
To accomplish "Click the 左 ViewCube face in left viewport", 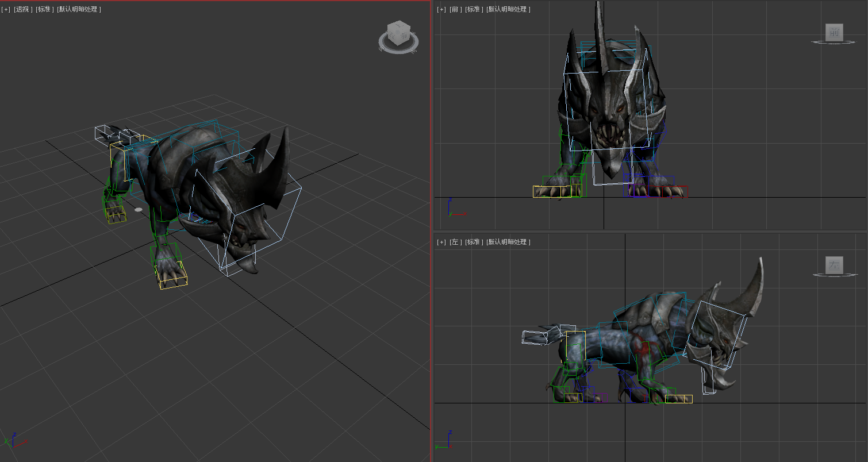I will click(834, 265).
